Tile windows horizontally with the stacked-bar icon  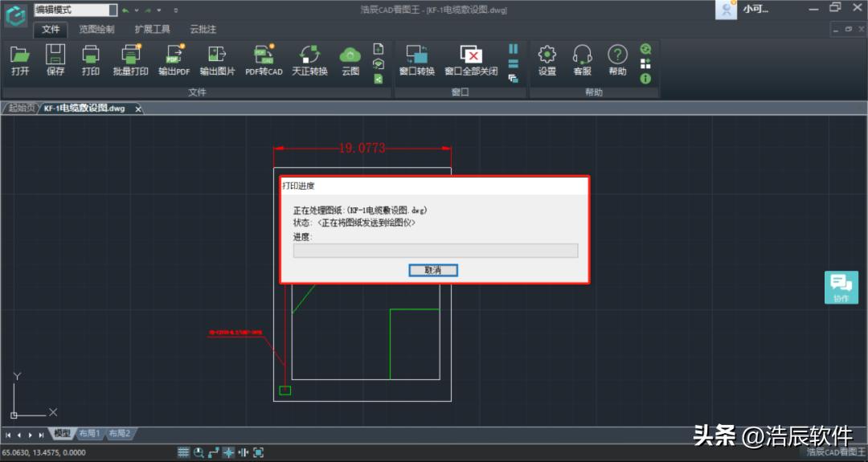[513, 64]
